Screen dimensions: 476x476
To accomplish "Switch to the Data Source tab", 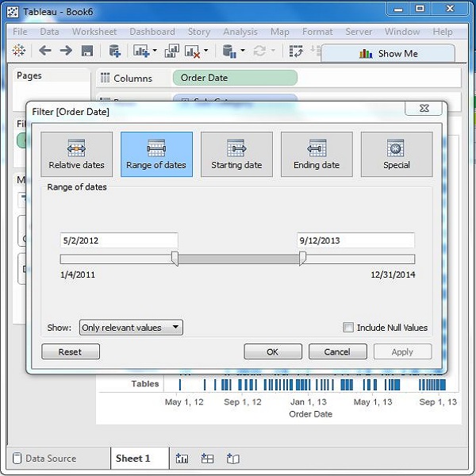I will [51, 458].
